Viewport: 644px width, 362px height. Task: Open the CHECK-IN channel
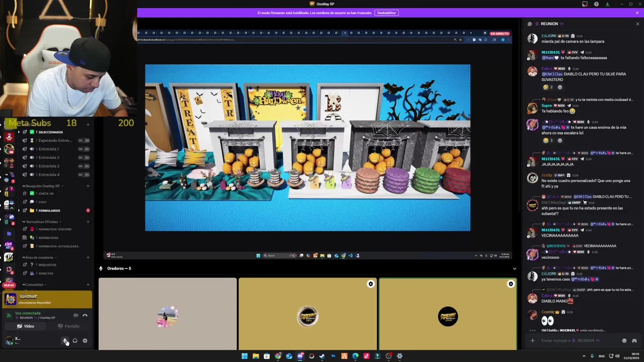pyautogui.click(x=55, y=194)
